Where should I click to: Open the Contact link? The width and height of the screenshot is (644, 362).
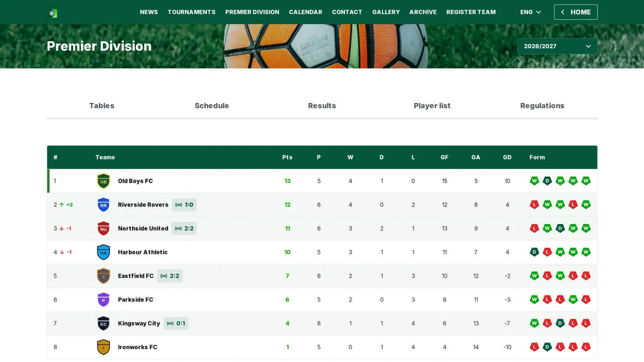(347, 12)
